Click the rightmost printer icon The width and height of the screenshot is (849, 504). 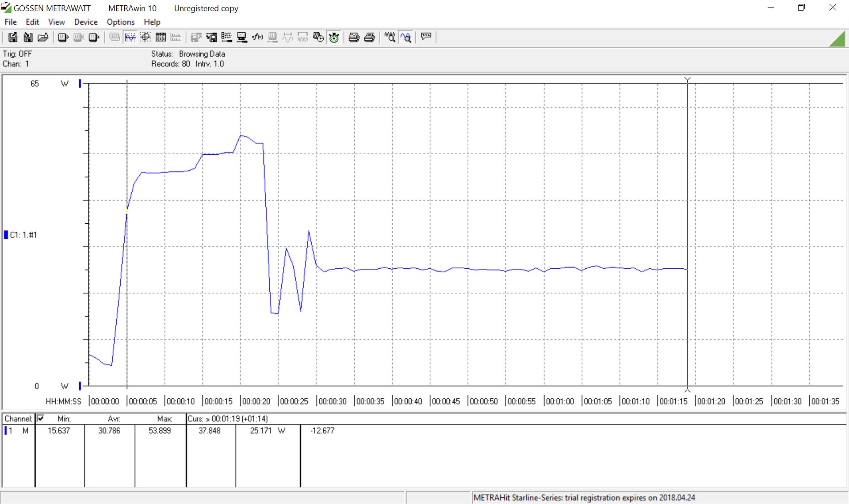click(369, 38)
